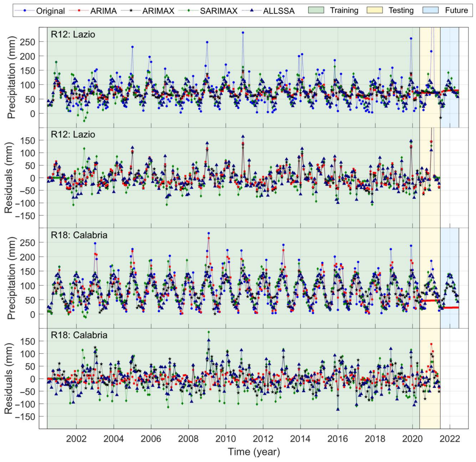Image resolution: width=476 pixels, height=462 pixels.
Task: Click the Time (year) axis label
Action: click(254, 452)
